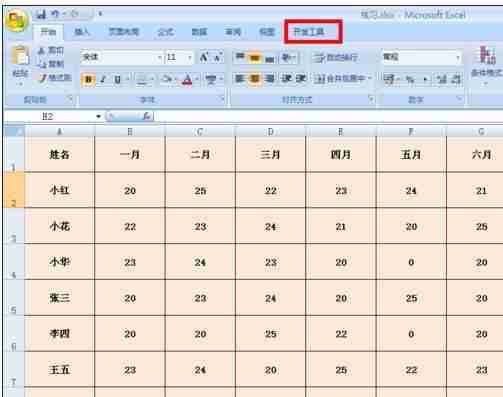This screenshot has height=397, width=503.
Task: Open the number format (常规) dropdown
Action: point(458,57)
